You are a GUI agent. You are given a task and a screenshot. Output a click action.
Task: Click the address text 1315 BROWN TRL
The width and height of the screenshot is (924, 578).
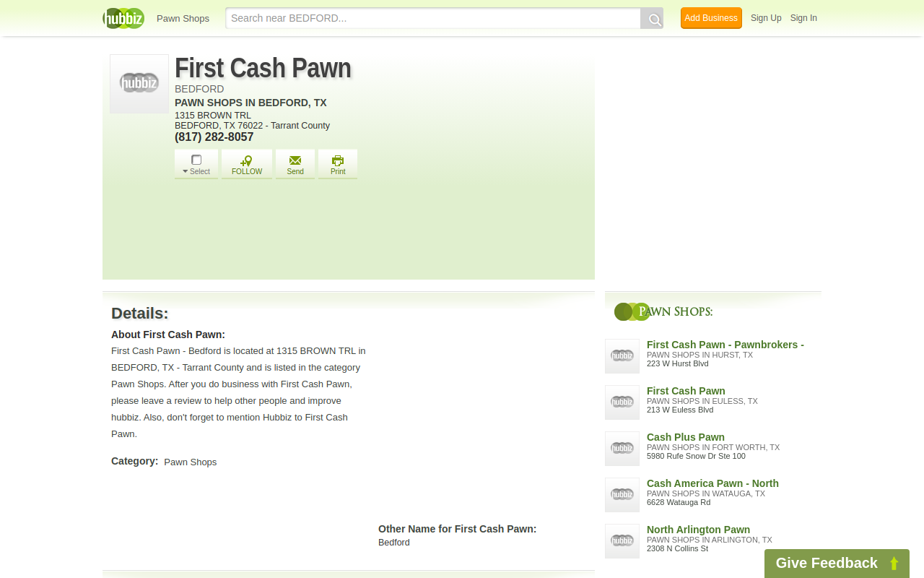213,116
